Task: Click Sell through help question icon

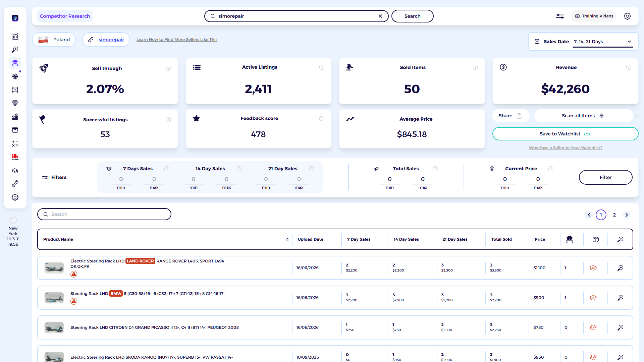Action: [x=168, y=68]
